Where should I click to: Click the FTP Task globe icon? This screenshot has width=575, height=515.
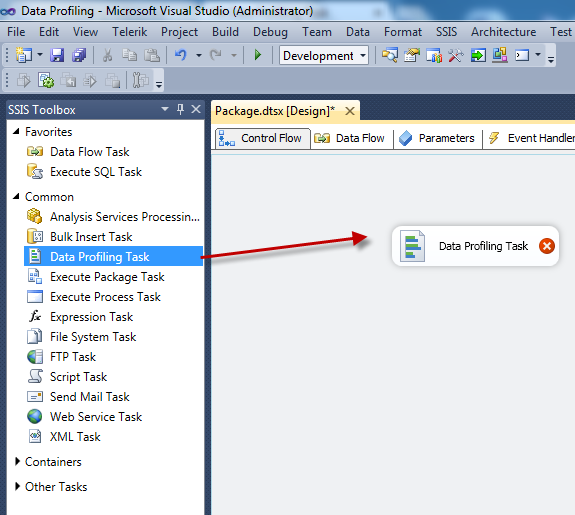[x=35, y=357]
